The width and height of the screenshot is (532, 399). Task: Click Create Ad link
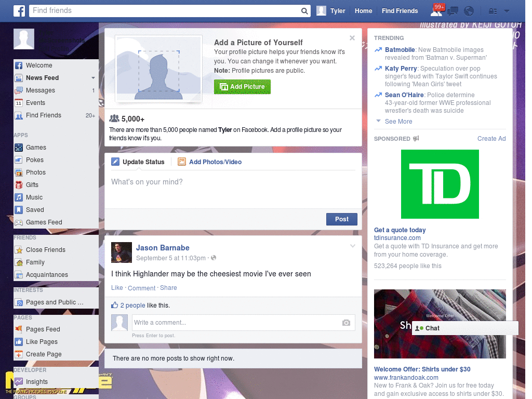pyautogui.click(x=491, y=138)
